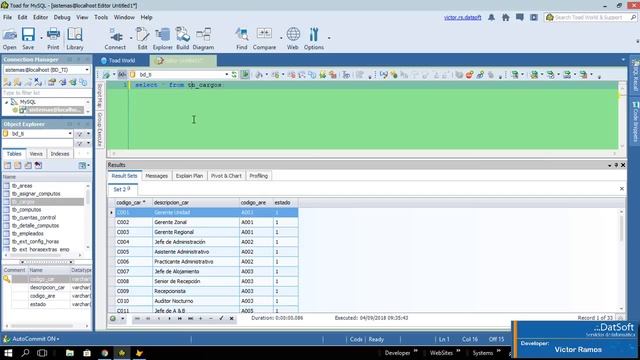This screenshot has height=360, width=640.
Task: Open the Editor menu
Action: pos(40,18)
